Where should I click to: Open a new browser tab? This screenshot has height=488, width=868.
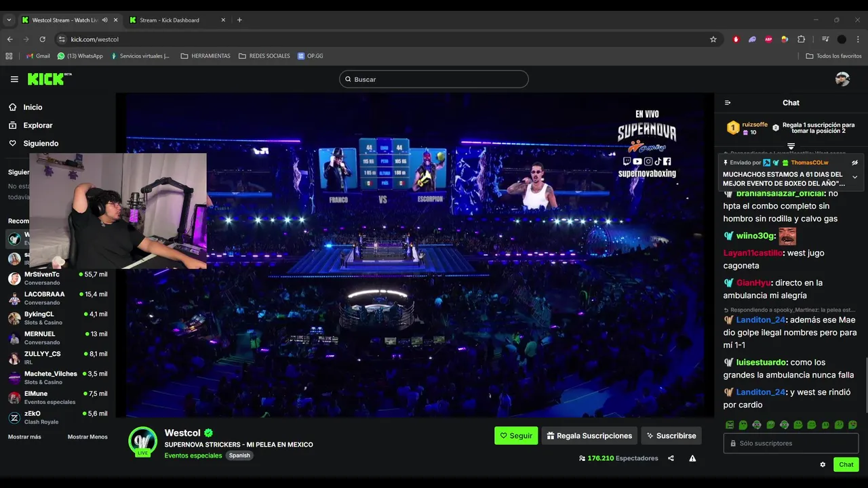pyautogui.click(x=239, y=20)
